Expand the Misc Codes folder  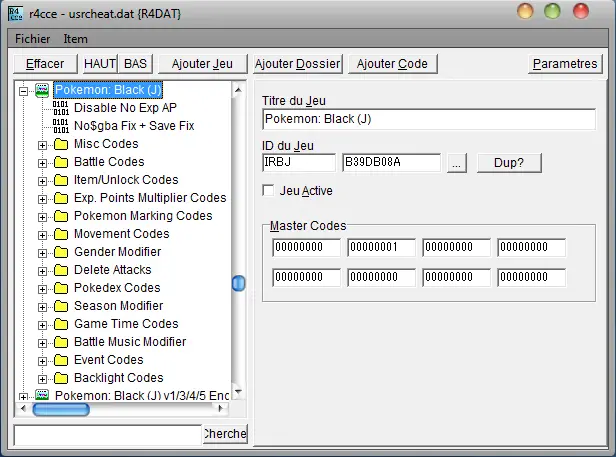pos(42,145)
